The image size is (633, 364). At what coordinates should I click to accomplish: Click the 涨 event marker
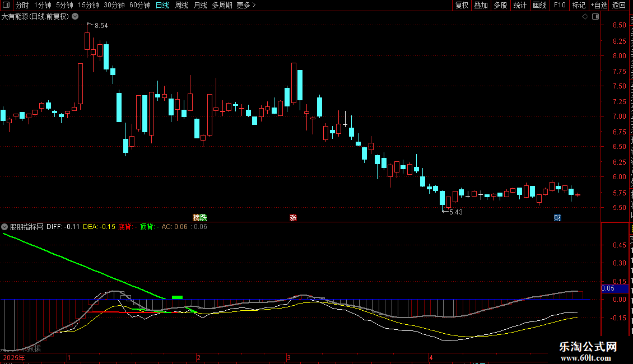[x=293, y=217]
